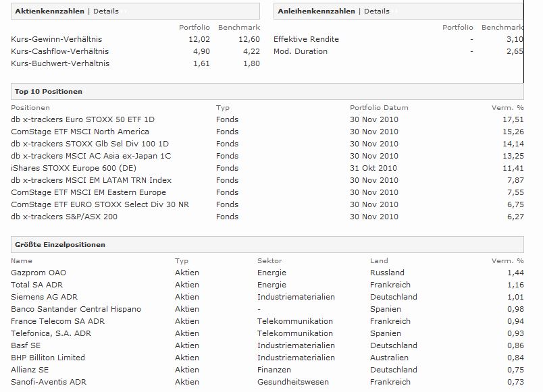Click the Russland country cell
The image size is (543, 392).
point(387,273)
